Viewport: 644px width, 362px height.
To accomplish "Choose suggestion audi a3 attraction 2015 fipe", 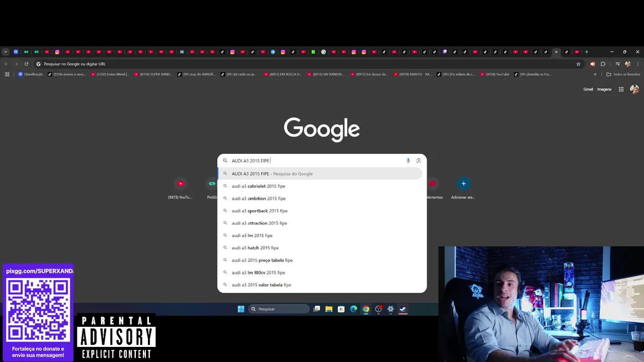I will pyautogui.click(x=320, y=223).
